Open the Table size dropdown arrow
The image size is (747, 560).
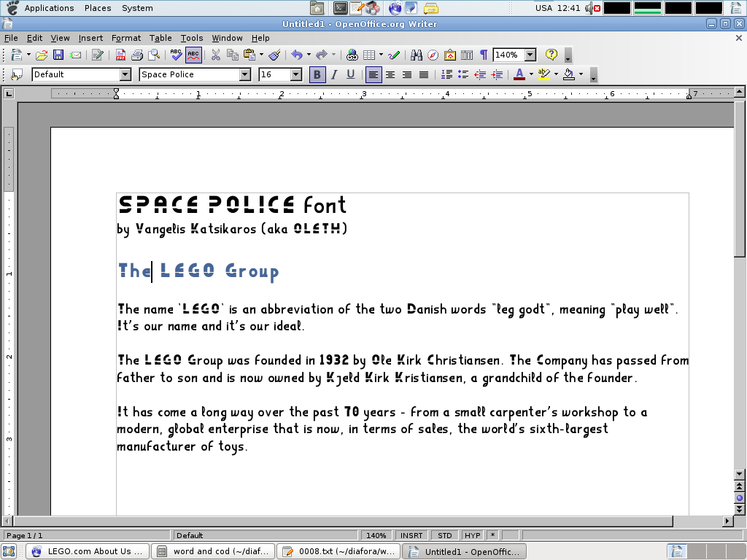coord(381,55)
